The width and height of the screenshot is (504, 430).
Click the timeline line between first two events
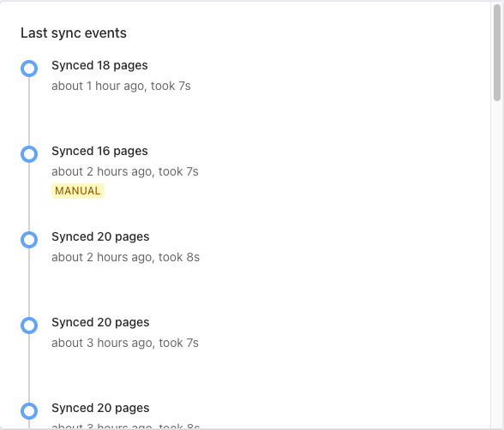click(x=29, y=111)
